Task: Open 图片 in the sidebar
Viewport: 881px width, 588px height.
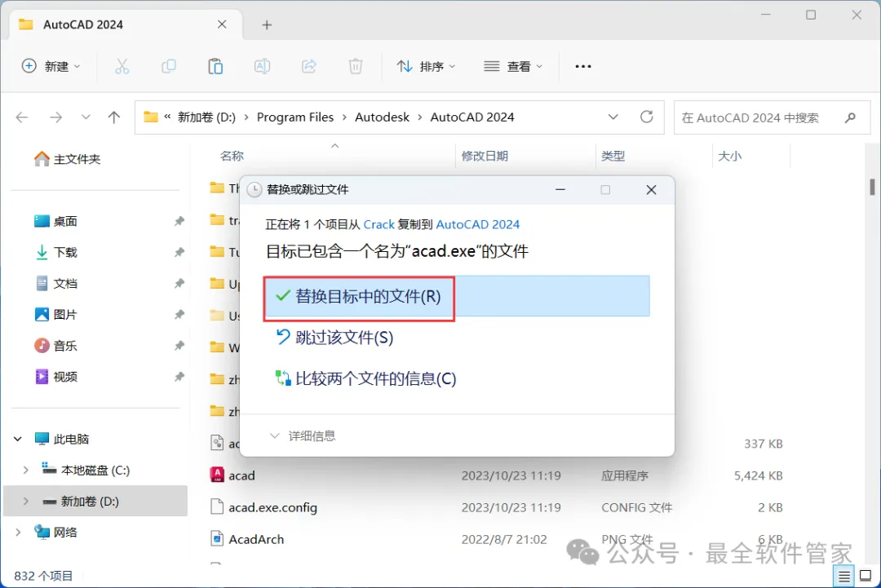Action: (55, 315)
